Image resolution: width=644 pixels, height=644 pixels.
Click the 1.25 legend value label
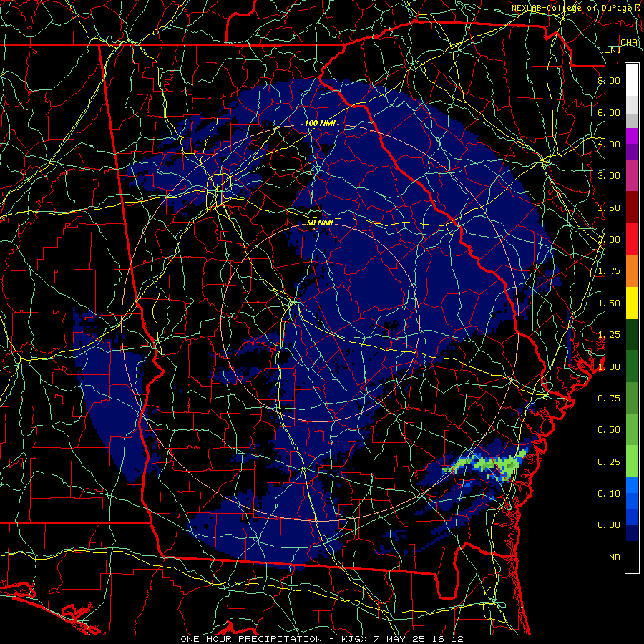click(x=609, y=335)
